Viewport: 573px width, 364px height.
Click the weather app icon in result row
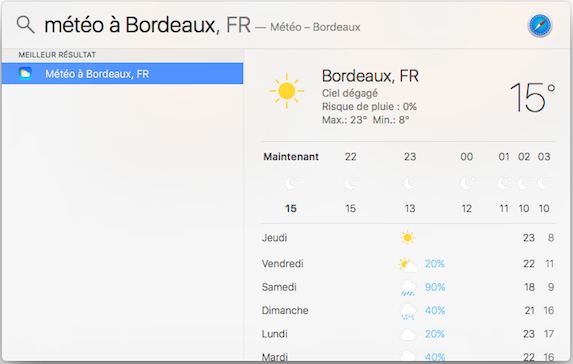[x=25, y=73]
